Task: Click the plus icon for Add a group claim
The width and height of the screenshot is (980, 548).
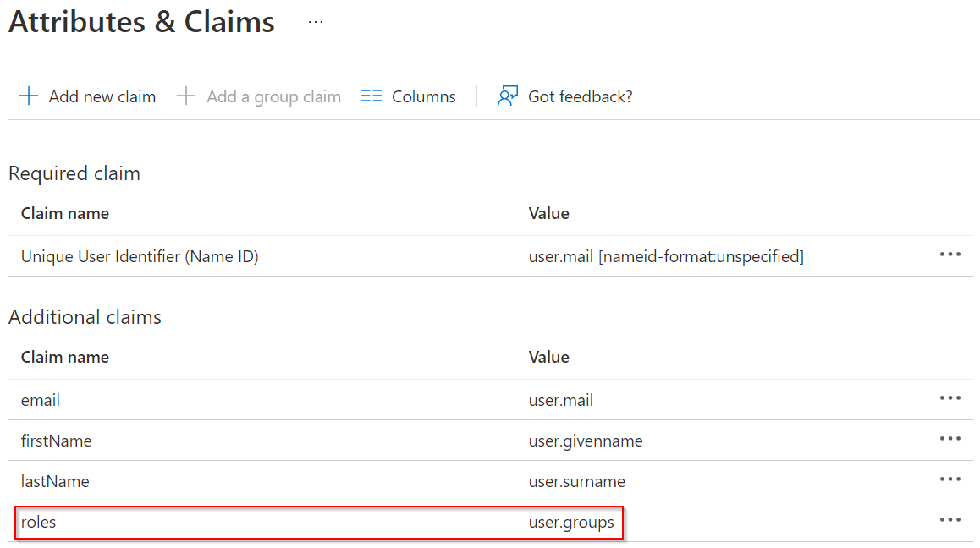Action: click(x=186, y=96)
